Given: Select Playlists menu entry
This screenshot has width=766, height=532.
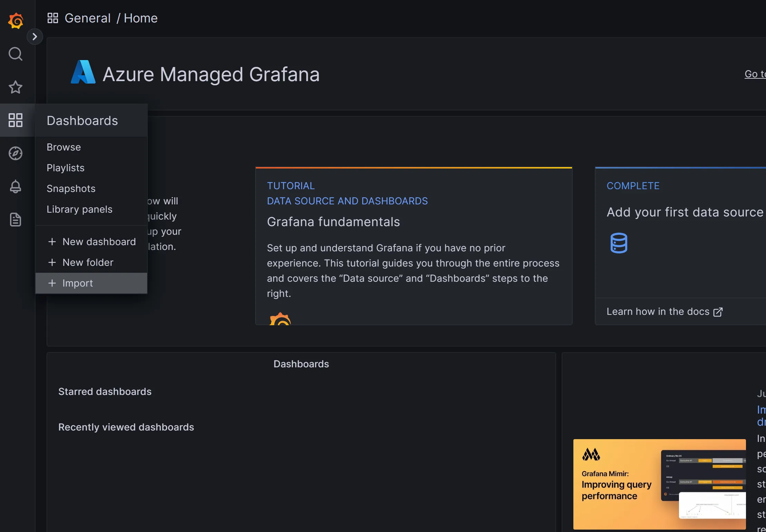Looking at the screenshot, I should (66, 168).
